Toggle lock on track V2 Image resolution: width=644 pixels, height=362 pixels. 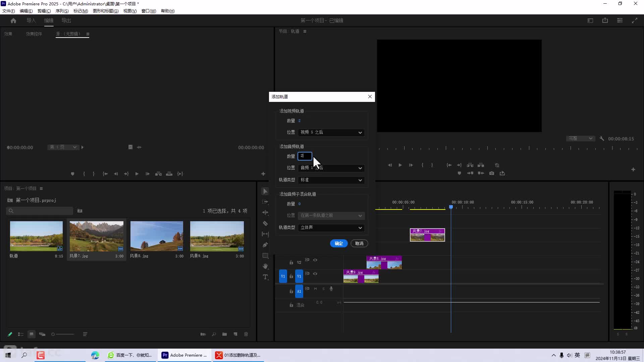[291, 262]
